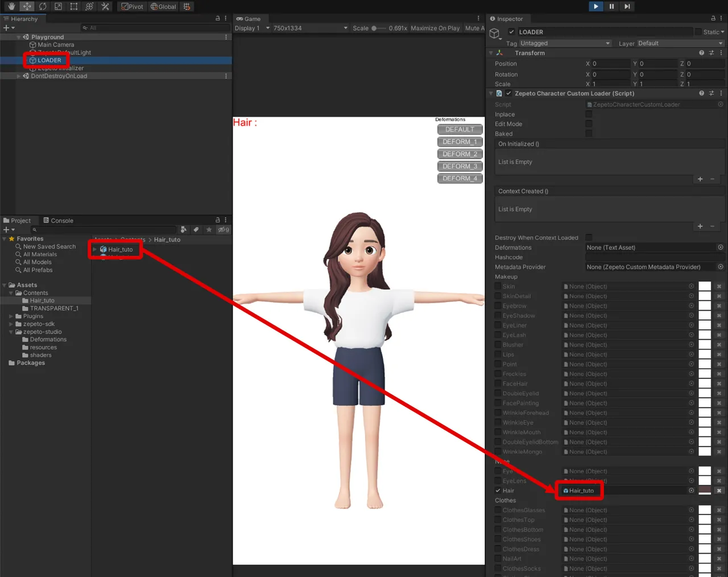
Task: Uncheck the Hair property in Makeup section
Action: tap(497, 491)
